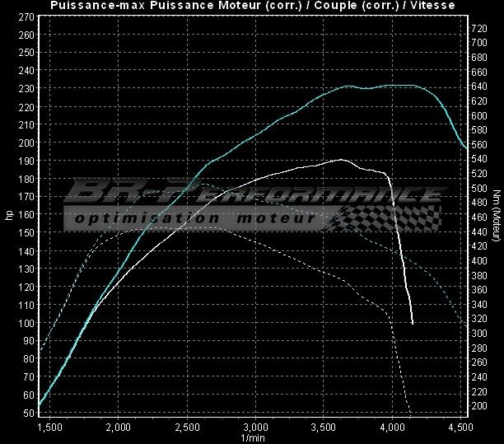The height and width of the screenshot is (444, 504).
Task: Click the 4,500 rpm tick label
Action: tap(461, 427)
